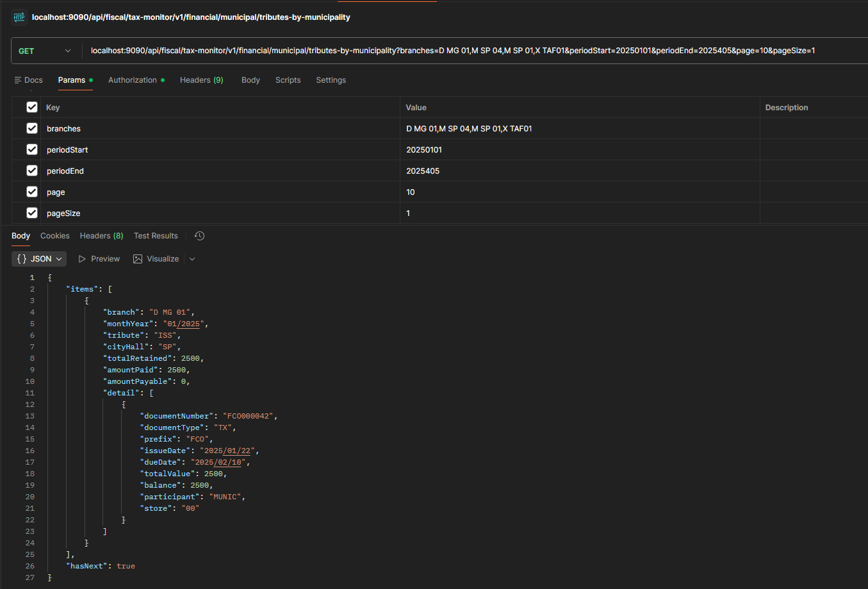Switch to the Authorization tab

click(x=133, y=80)
